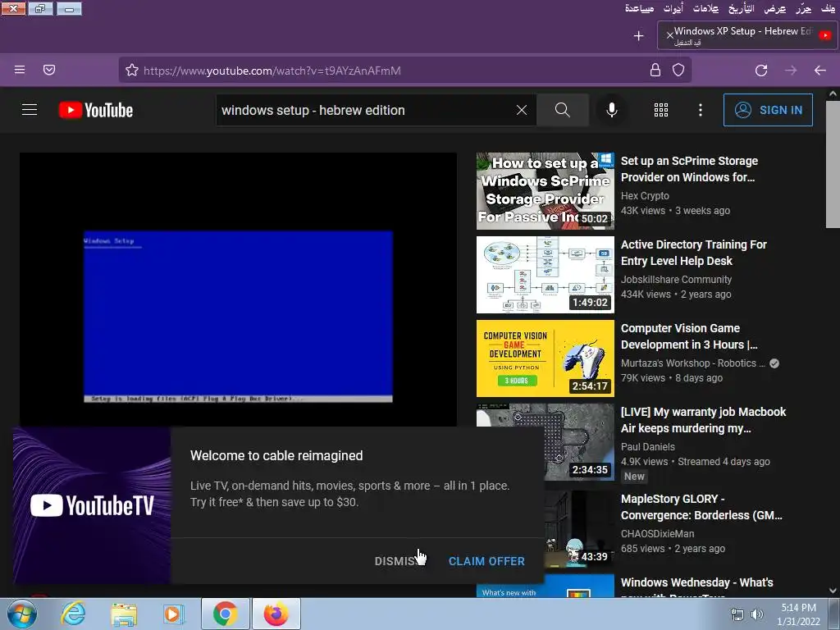Open Computer Vision Game Development thumbnail
The image size is (840, 630).
point(546,358)
